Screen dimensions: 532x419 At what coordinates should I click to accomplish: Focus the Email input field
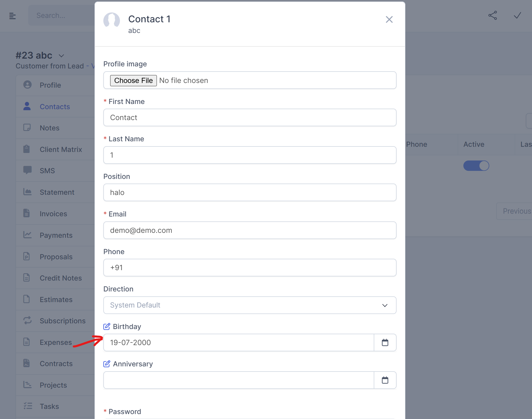pyautogui.click(x=250, y=230)
